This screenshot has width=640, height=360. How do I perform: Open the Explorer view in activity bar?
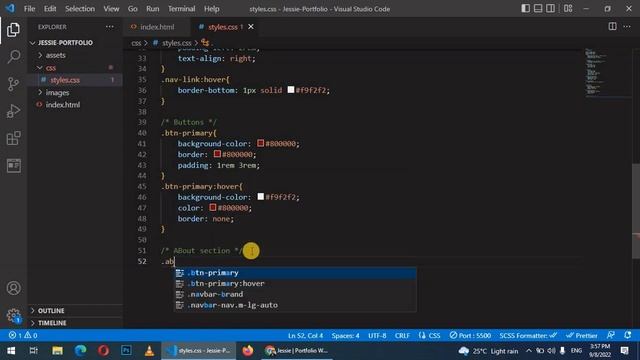coord(13,30)
